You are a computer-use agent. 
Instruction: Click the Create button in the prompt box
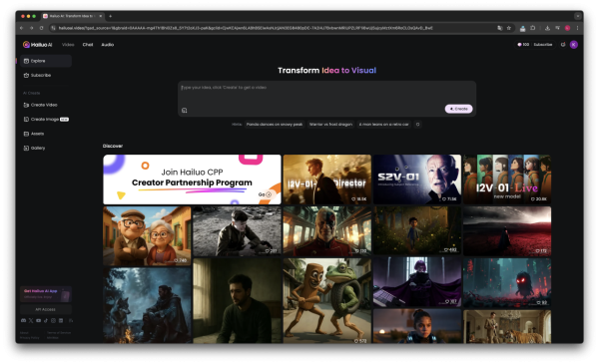click(459, 109)
